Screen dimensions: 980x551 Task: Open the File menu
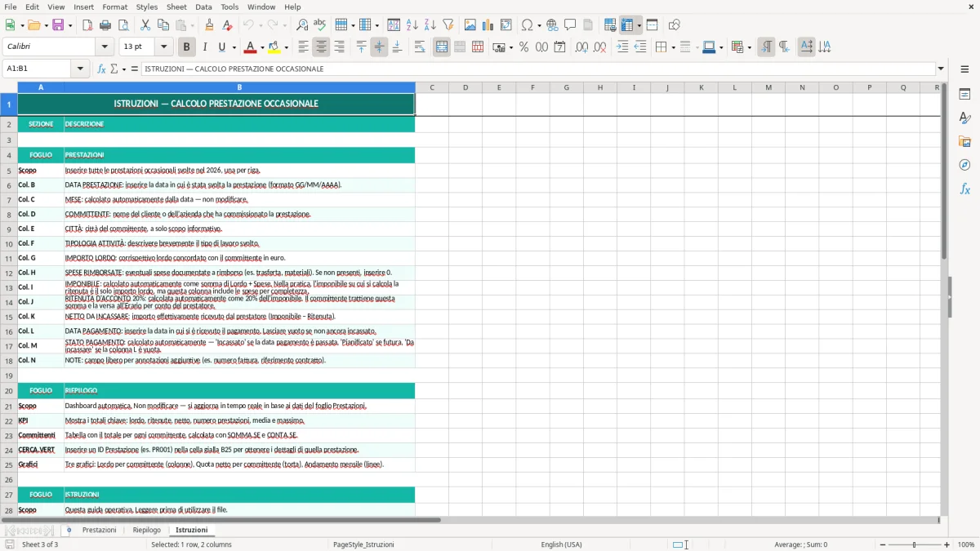point(11,7)
